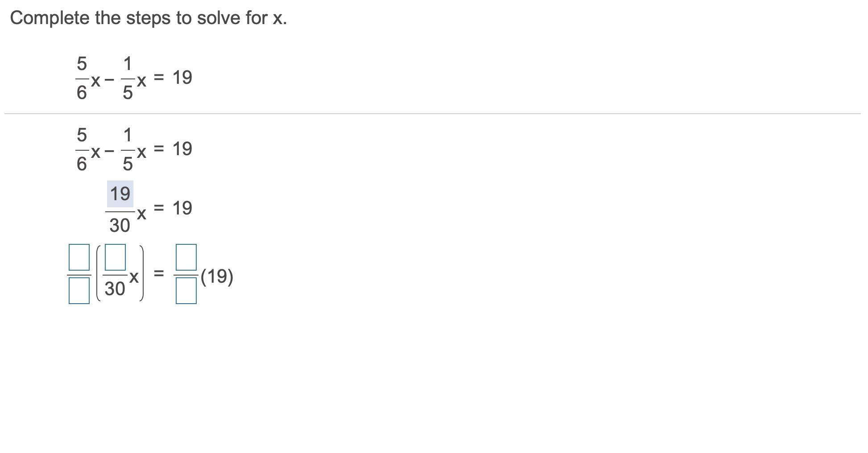This screenshot has width=868, height=453.
Task: Click the numerator 5 in the top equation
Action: pyautogui.click(x=82, y=64)
